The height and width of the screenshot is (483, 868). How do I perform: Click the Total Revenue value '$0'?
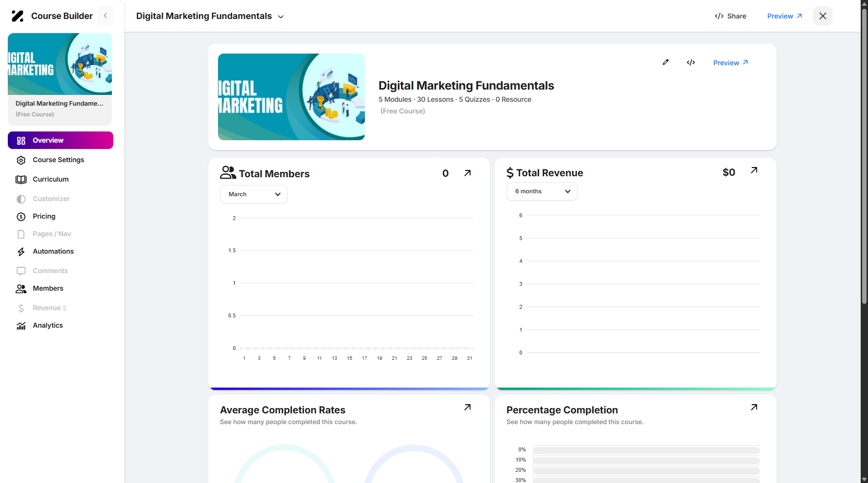[x=729, y=172]
